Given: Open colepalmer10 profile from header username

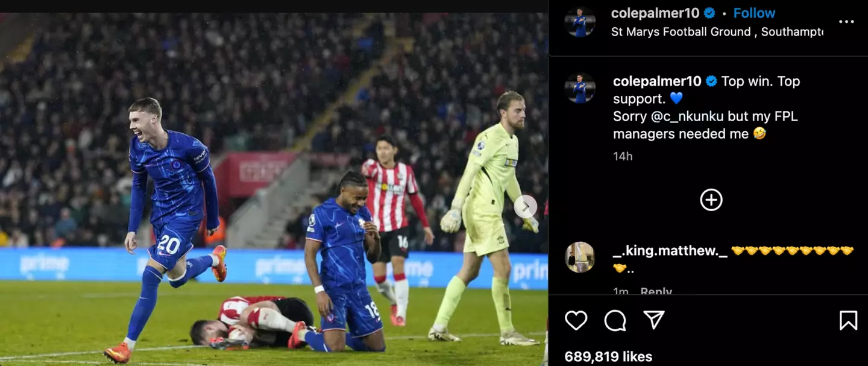Looking at the screenshot, I should pyautogui.click(x=655, y=13).
